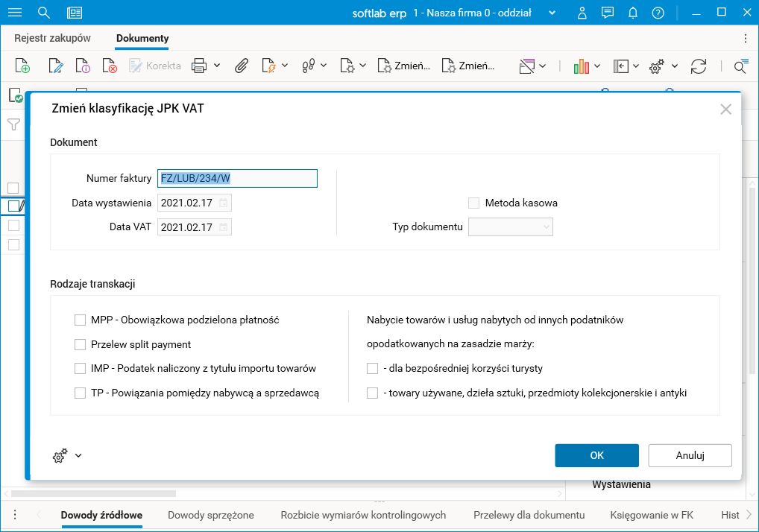Image resolution: width=759 pixels, height=532 pixels.
Task: Close the Zmień klasyfikację JPK VAT dialog
Action: tap(725, 110)
